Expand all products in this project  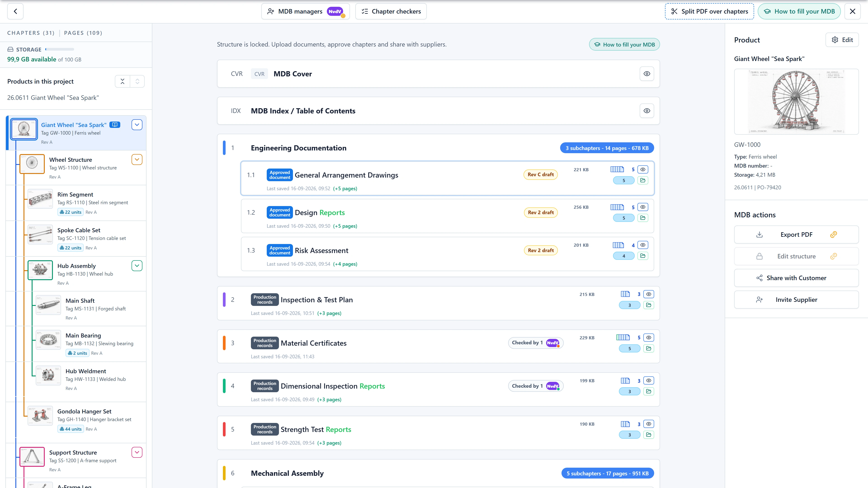point(137,81)
